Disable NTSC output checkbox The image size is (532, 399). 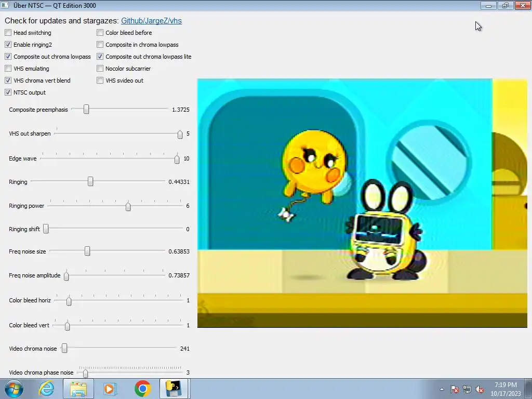(x=8, y=92)
